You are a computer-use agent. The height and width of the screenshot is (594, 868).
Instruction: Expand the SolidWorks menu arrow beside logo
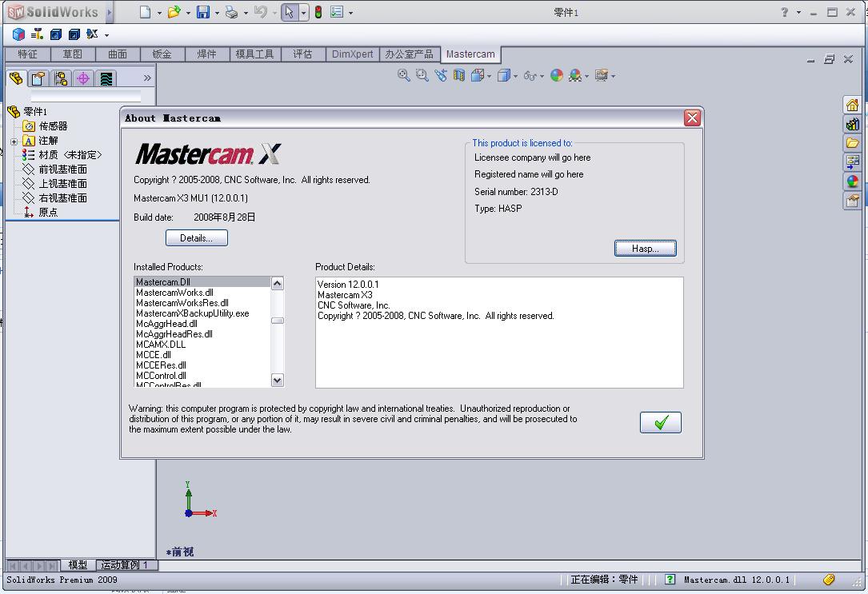(x=109, y=12)
